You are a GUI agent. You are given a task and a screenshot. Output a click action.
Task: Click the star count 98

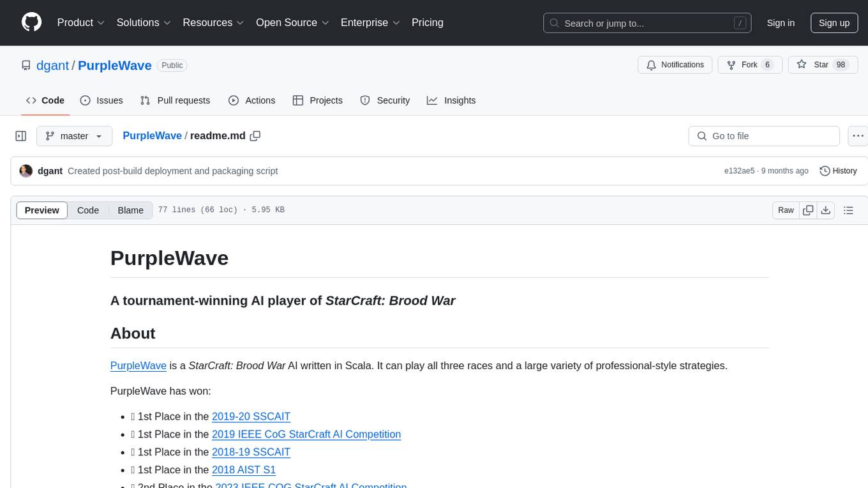(841, 65)
